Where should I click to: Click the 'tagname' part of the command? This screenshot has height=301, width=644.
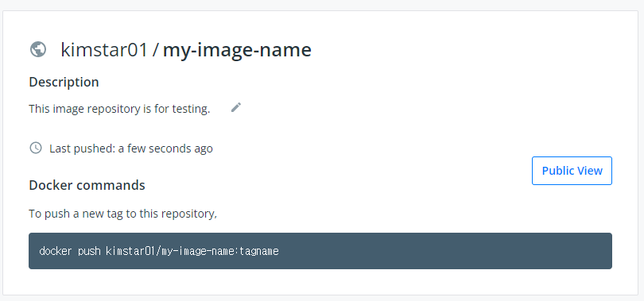point(259,251)
